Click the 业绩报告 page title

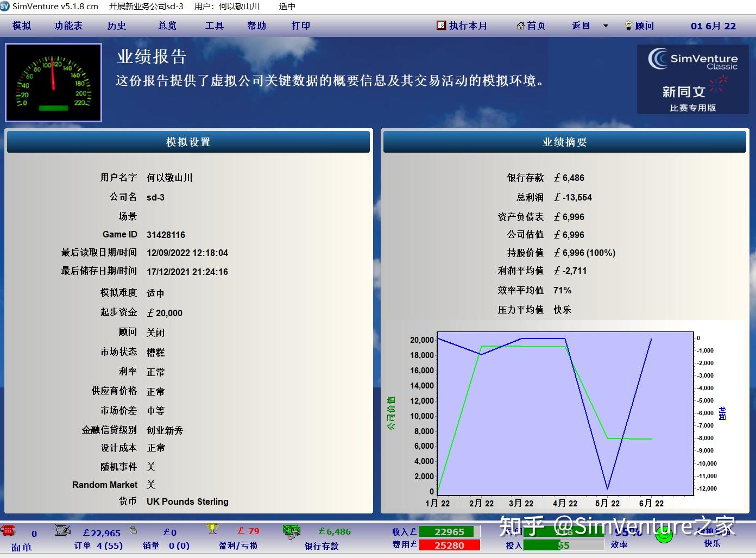(152, 57)
